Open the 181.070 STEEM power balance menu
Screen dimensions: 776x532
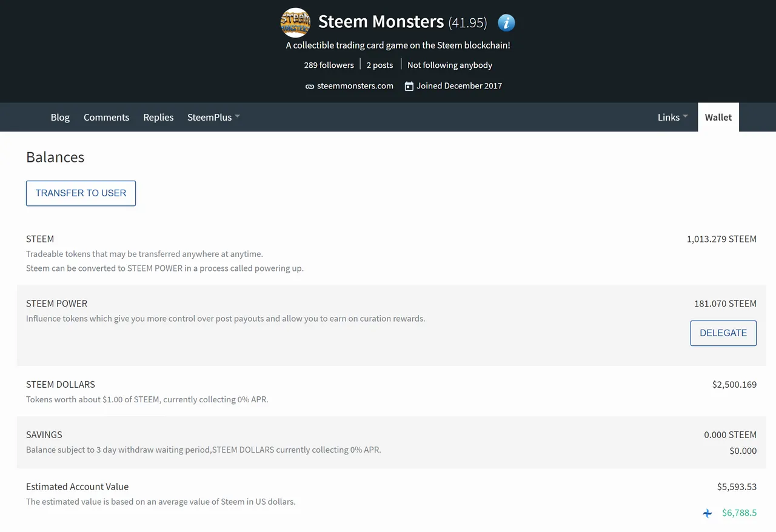pos(725,304)
